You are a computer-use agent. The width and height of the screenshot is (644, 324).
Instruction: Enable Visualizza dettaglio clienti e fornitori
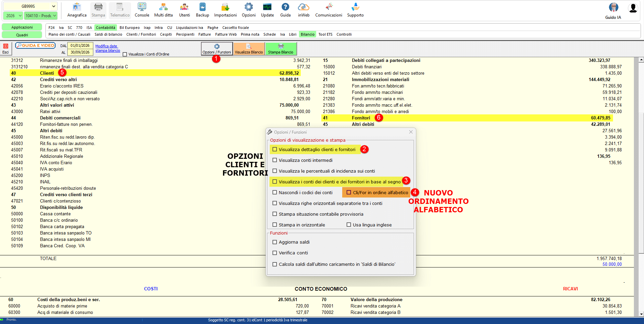275,149
